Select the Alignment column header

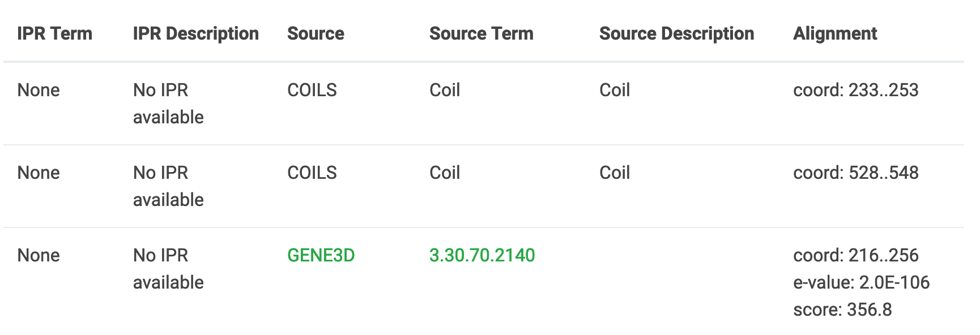[835, 33]
